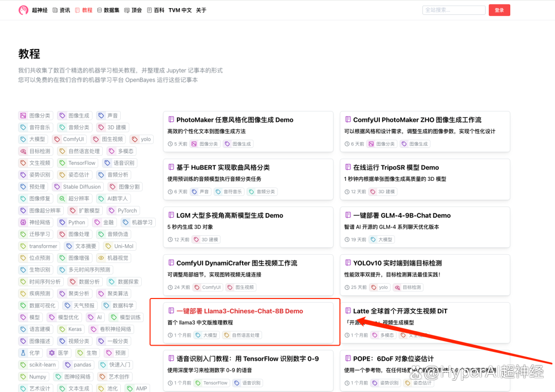Select the 医学 medicine tag

click(x=59, y=353)
